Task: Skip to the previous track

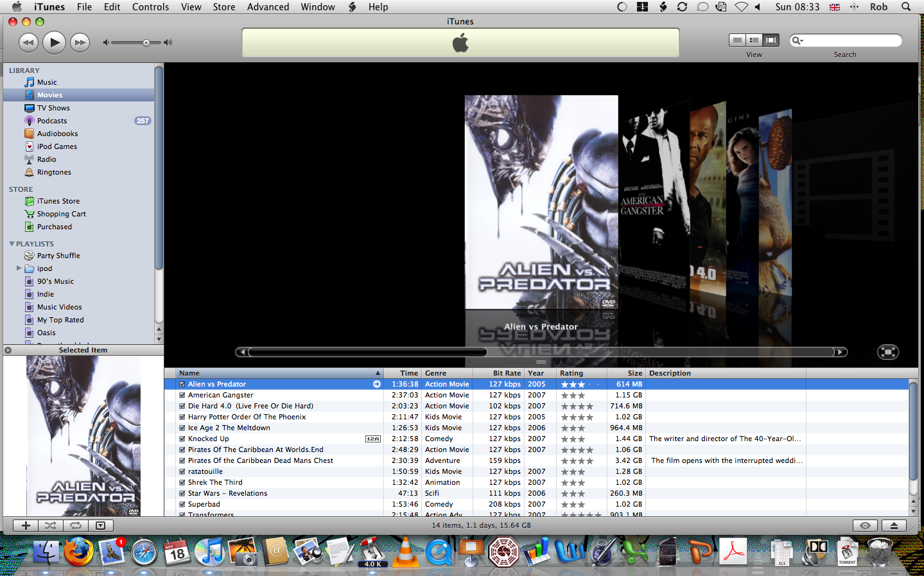Action: pos(28,43)
